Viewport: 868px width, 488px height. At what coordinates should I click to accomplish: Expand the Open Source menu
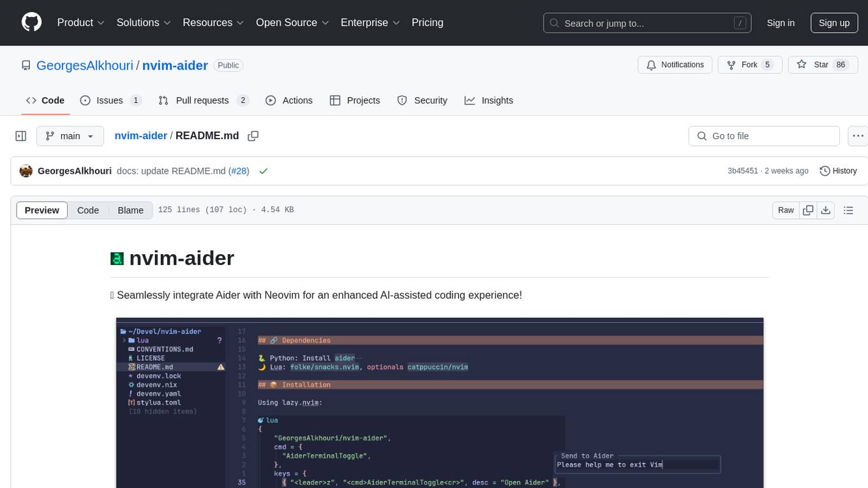(292, 22)
